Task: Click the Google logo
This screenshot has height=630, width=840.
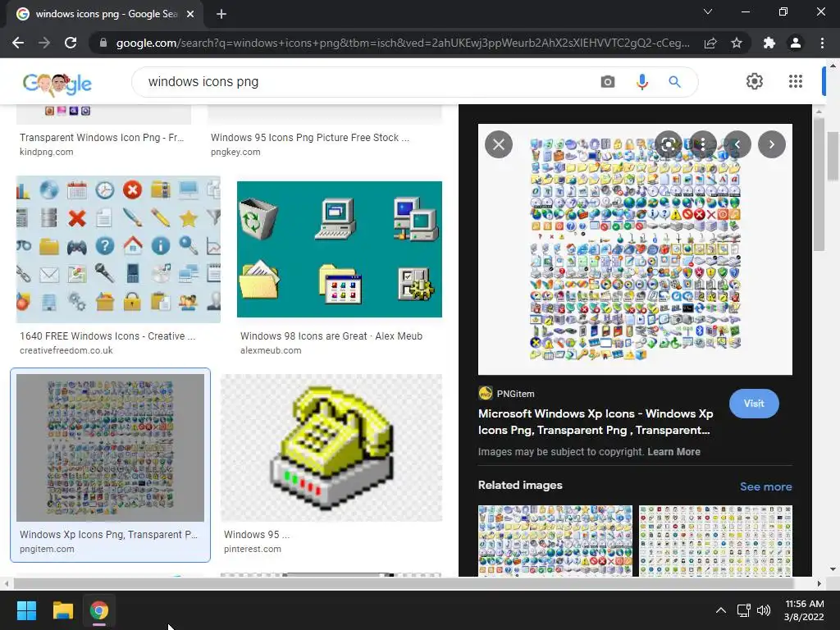Action: coord(57,83)
